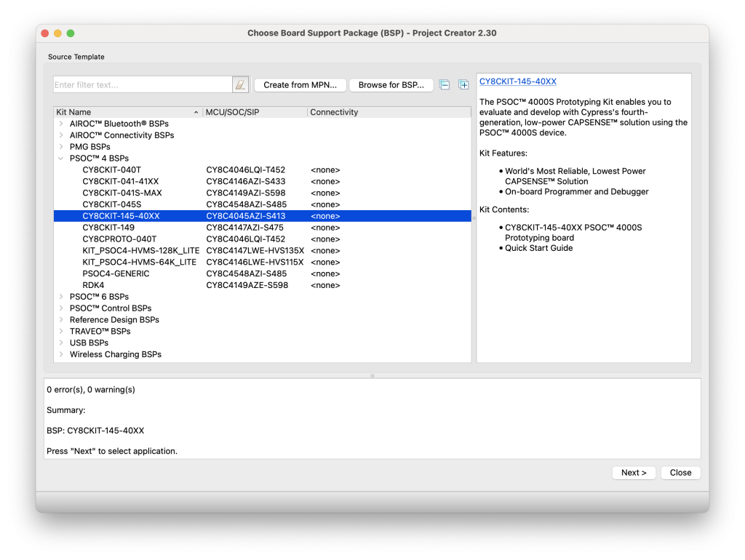745x560 pixels.
Task: Close the window with red button
Action: [x=45, y=33]
